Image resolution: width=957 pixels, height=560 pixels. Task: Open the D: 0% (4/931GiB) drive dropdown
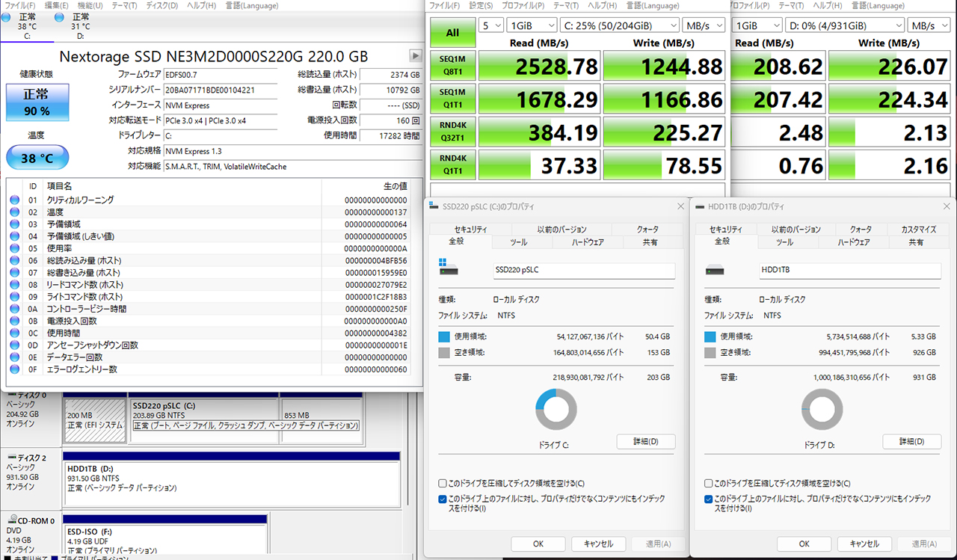pos(846,25)
